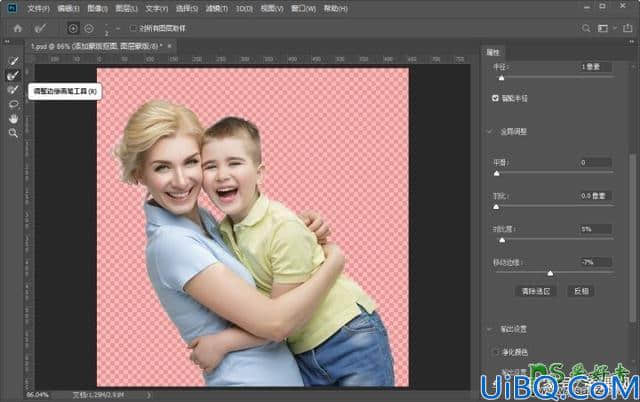The image size is (640, 402).
Task: Collapse the 输出设置 (Output Settings) section
Action: [x=490, y=329]
